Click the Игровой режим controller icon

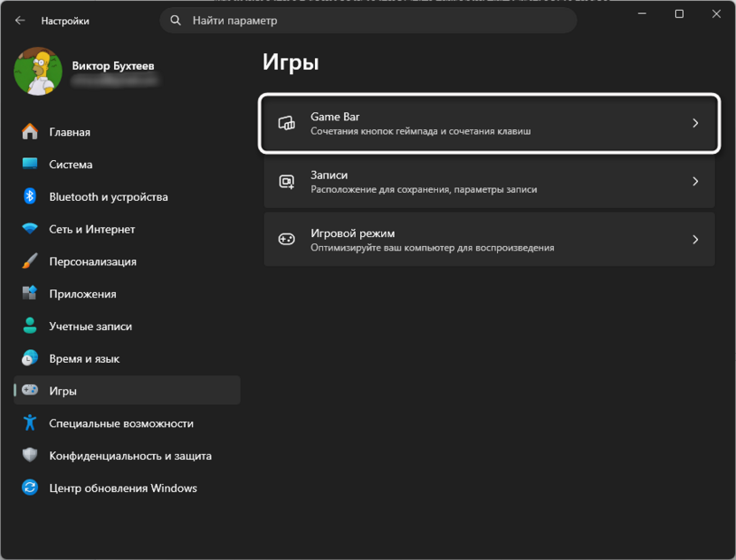287,240
